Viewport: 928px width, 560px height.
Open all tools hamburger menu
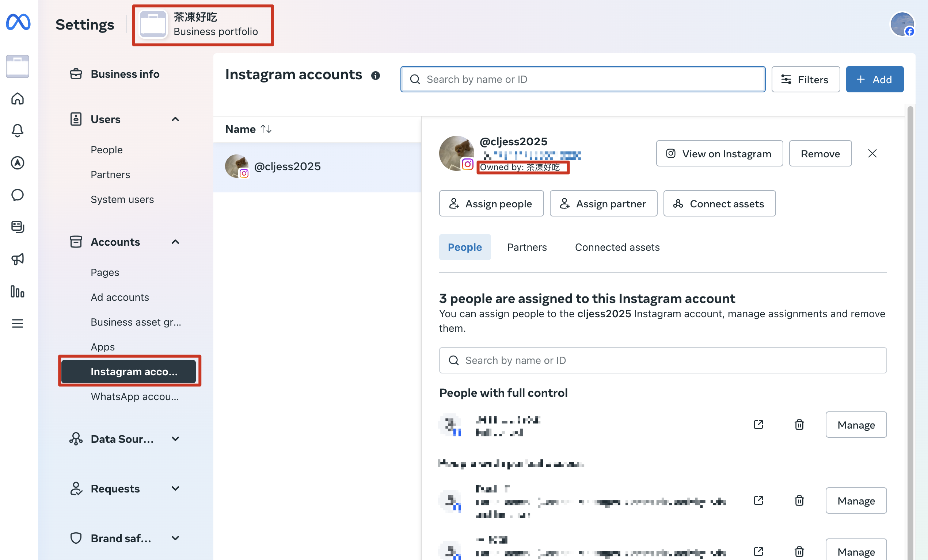coord(17,323)
